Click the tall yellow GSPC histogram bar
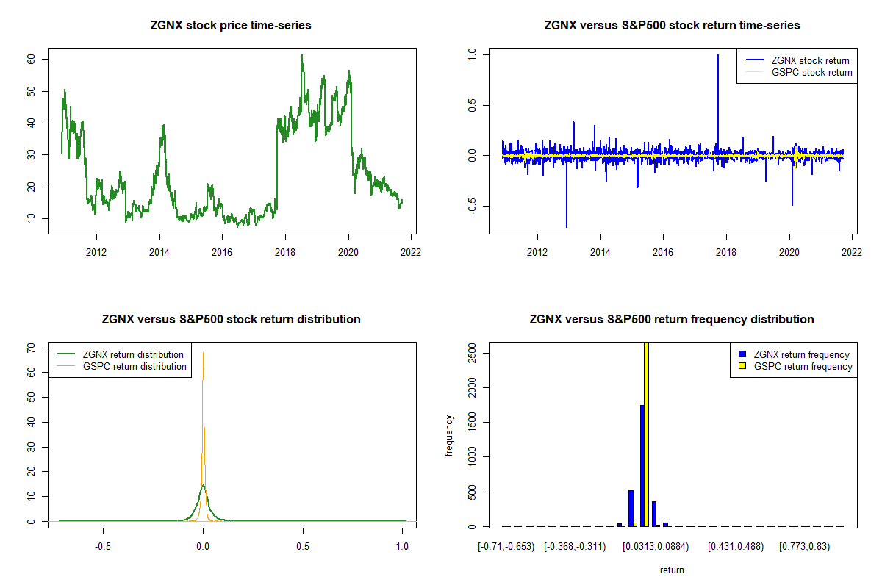This screenshot has width=882, height=588. (646, 434)
